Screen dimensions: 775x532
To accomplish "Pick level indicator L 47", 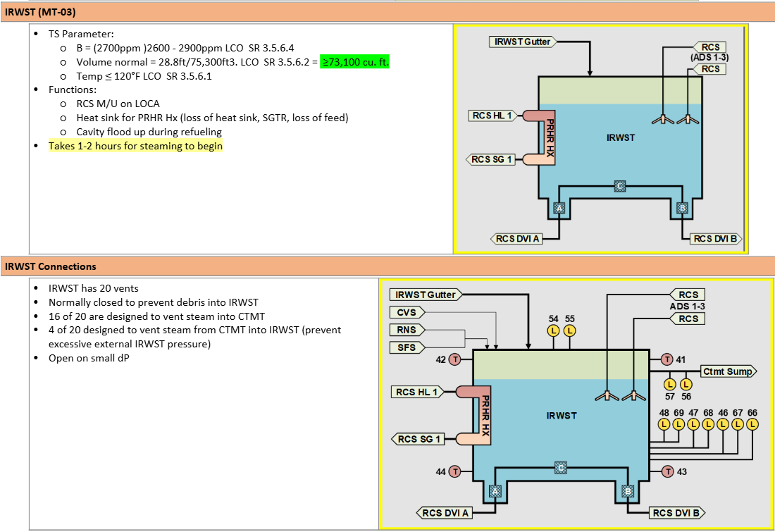I will [693, 424].
